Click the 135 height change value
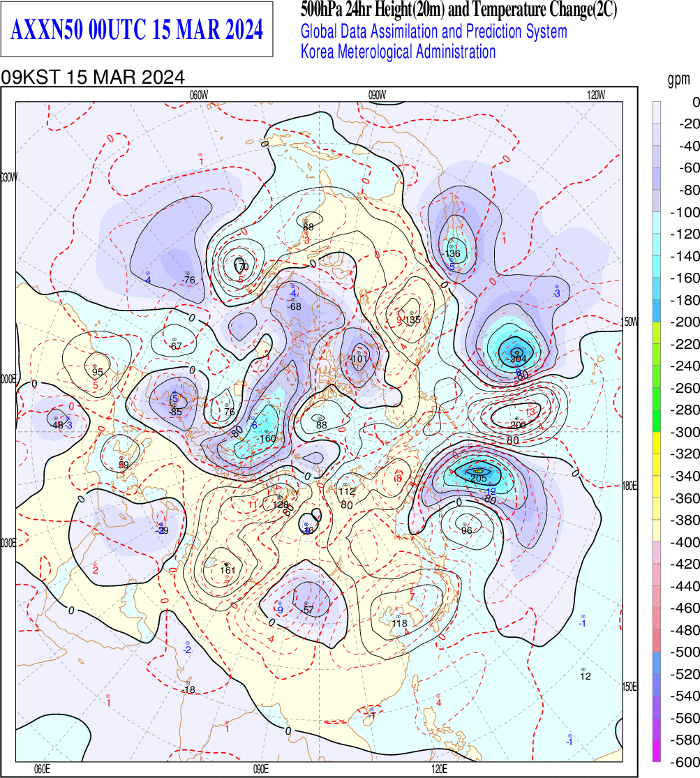 (x=412, y=320)
